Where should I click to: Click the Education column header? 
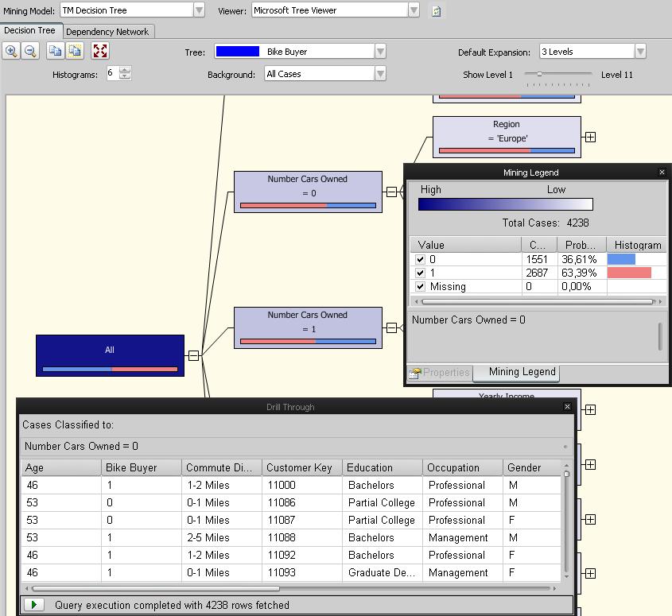(x=383, y=467)
